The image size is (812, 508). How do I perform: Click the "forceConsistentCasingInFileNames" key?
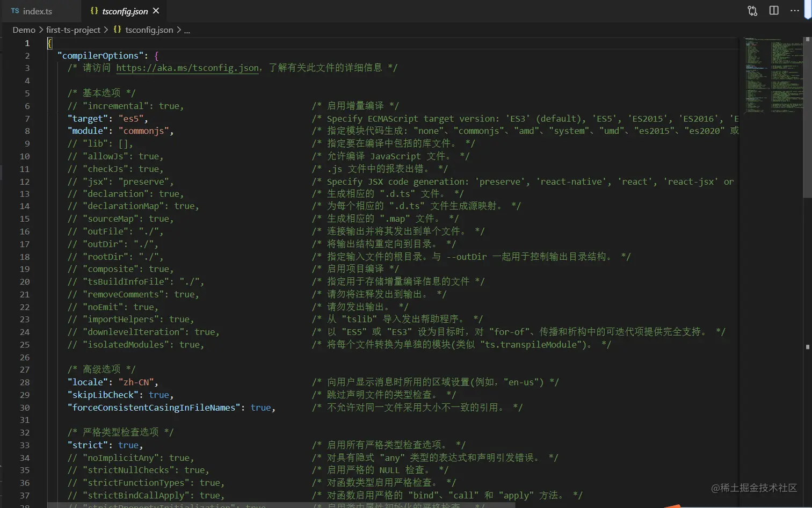coord(154,408)
